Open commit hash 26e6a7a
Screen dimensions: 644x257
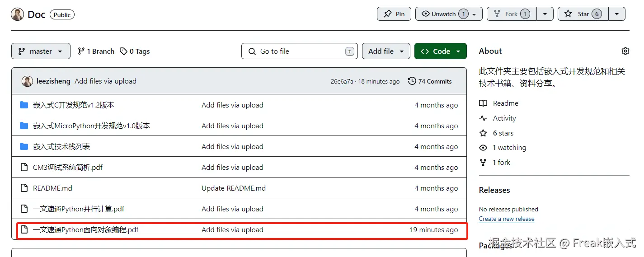tap(342, 82)
